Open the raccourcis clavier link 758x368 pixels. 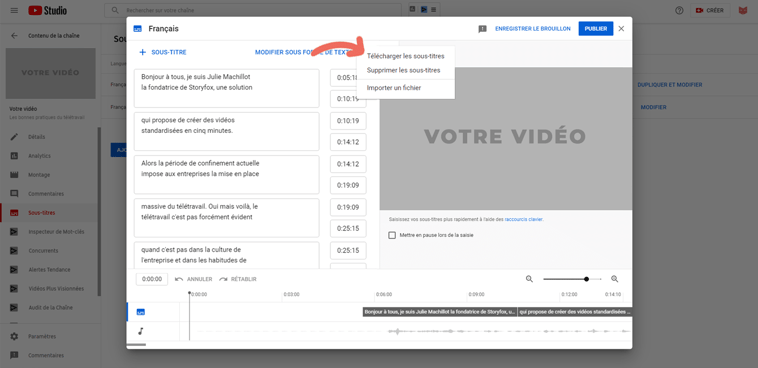524,219
